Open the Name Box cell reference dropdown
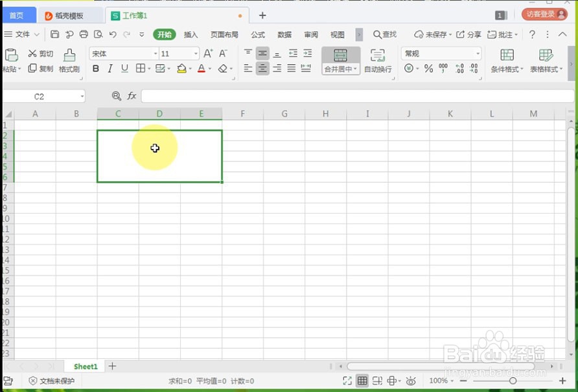The image size is (578, 392). [82, 97]
